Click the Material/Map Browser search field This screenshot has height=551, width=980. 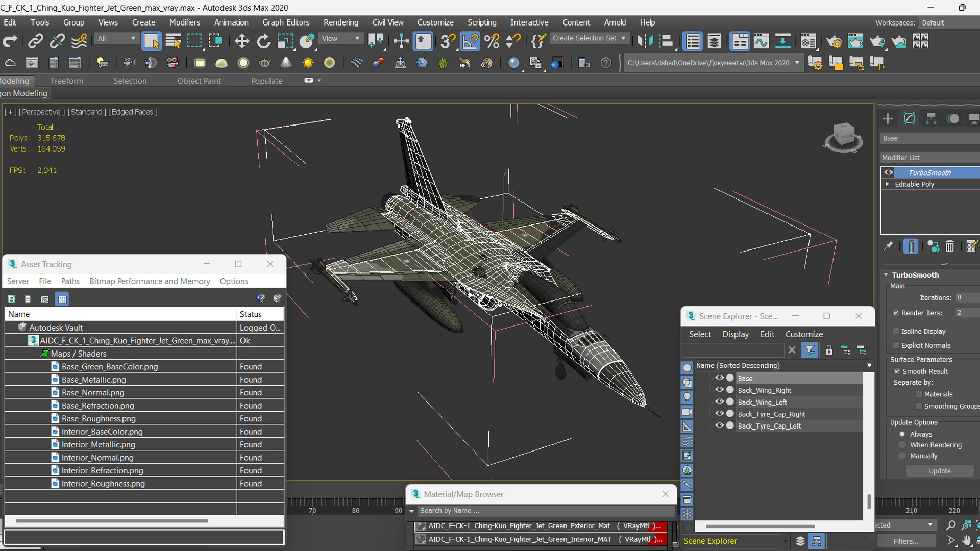(546, 511)
